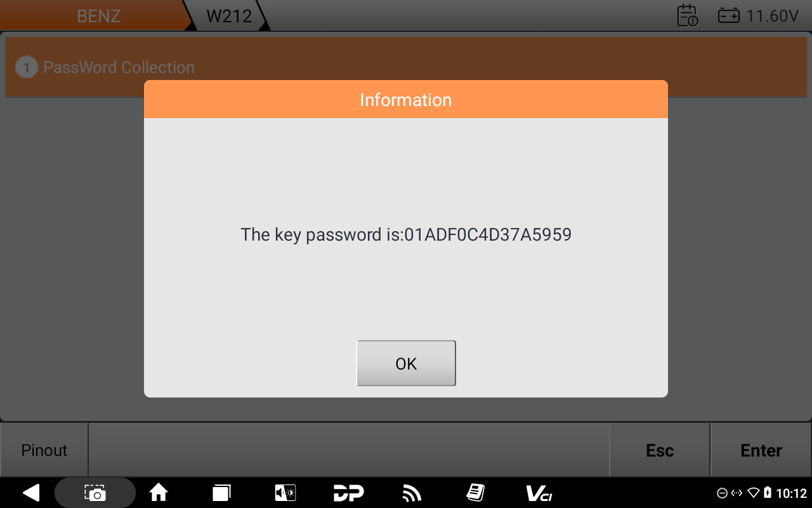Click the OK button in the dialog
This screenshot has width=812, height=508.
tap(406, 363)
